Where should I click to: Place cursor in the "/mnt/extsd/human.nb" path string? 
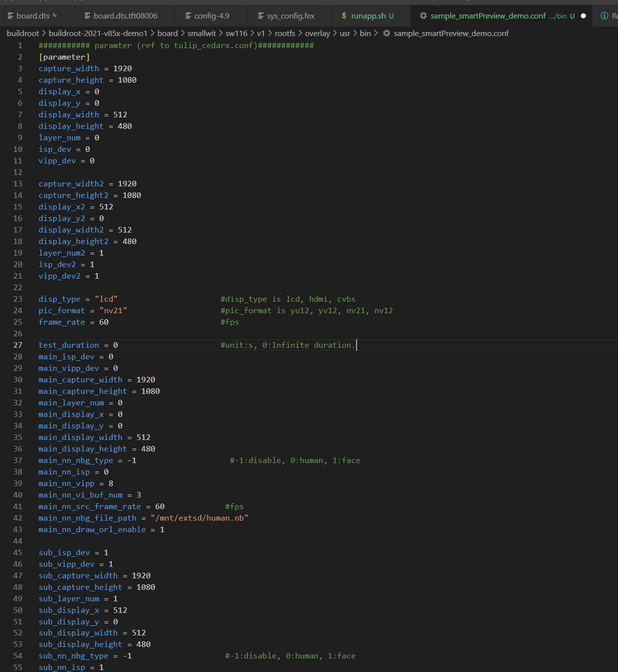(199, 518)
